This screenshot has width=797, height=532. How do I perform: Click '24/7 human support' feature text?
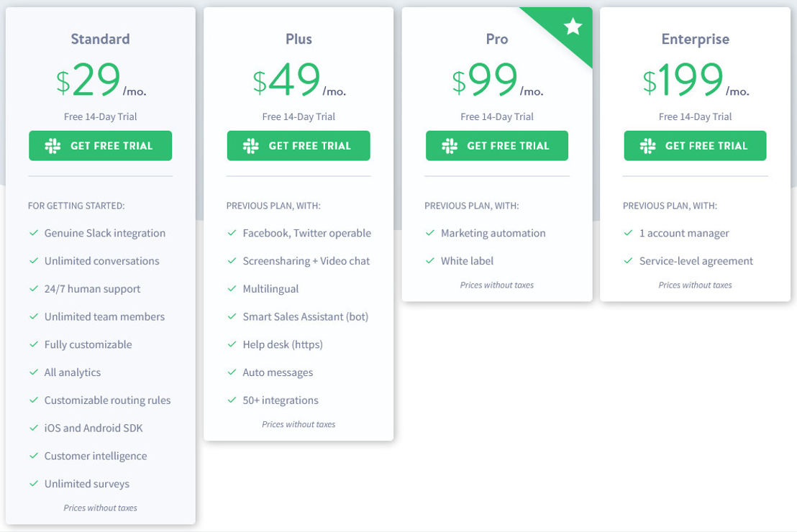click(92, 288)
